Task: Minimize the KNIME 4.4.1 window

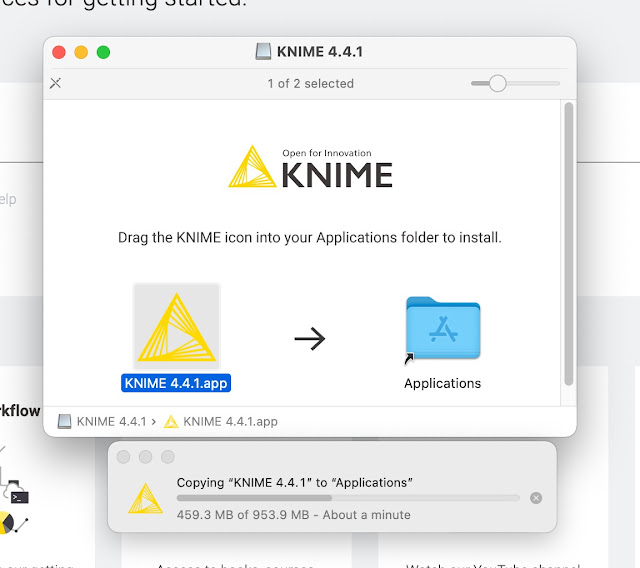Action: point(81,52)
